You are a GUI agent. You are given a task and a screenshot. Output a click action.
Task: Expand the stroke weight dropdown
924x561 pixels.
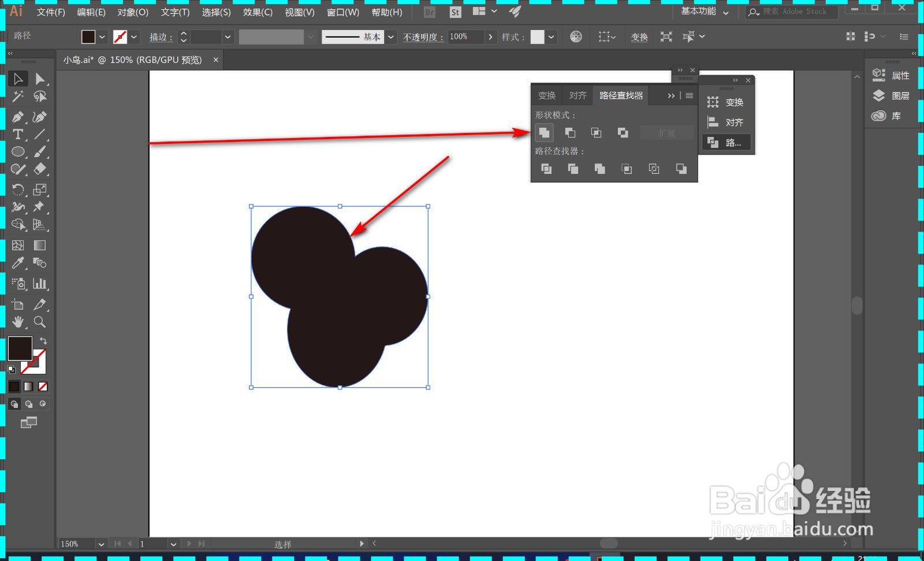pos(228,37)
